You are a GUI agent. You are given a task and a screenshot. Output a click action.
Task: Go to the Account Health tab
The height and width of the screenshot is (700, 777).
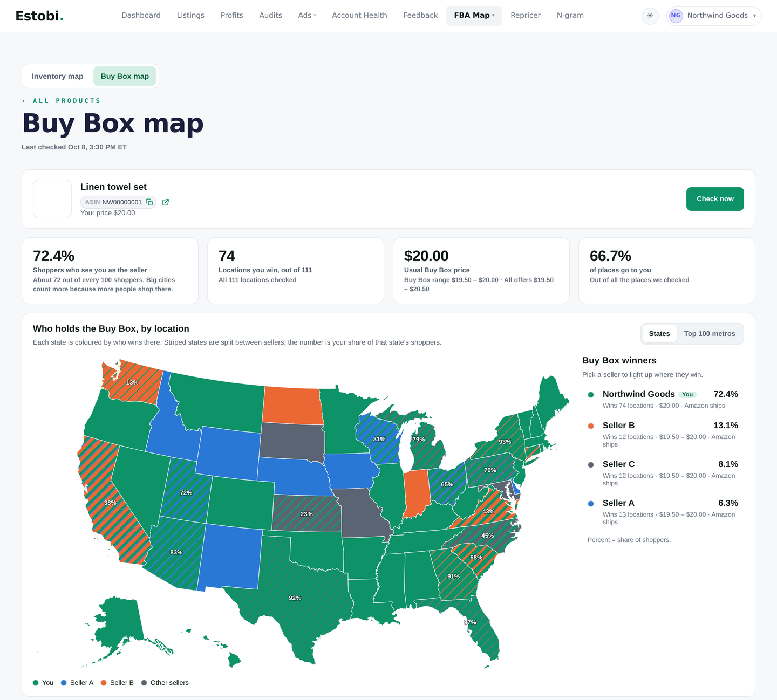pyautogui.click(x=359, y=16)
